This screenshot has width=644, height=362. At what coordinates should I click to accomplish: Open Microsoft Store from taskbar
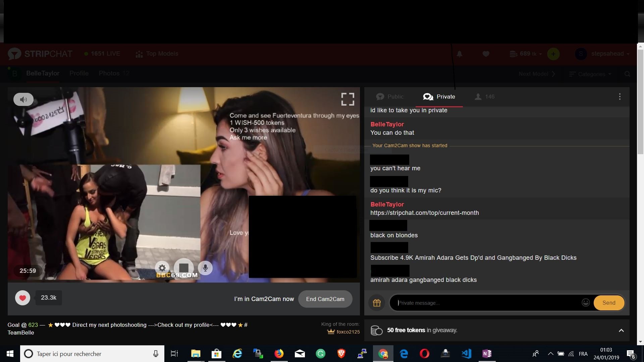pos(216,354)
